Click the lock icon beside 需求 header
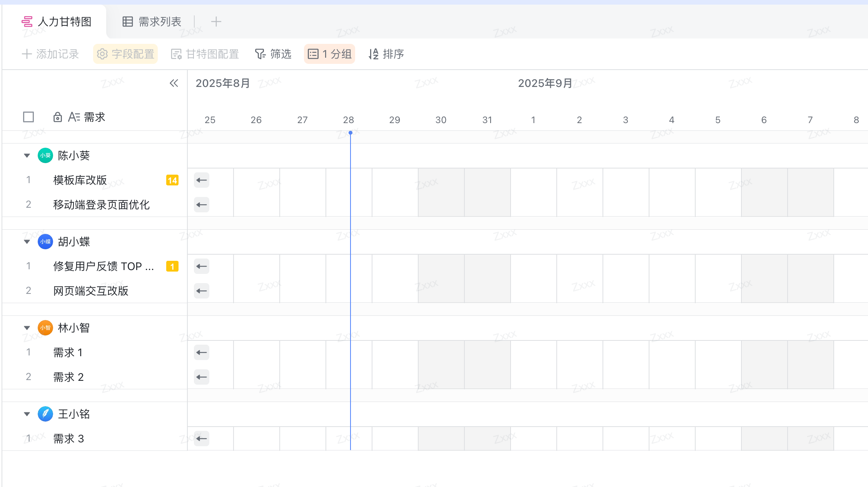Screen dimensions: 868x487 pos(58,117)
